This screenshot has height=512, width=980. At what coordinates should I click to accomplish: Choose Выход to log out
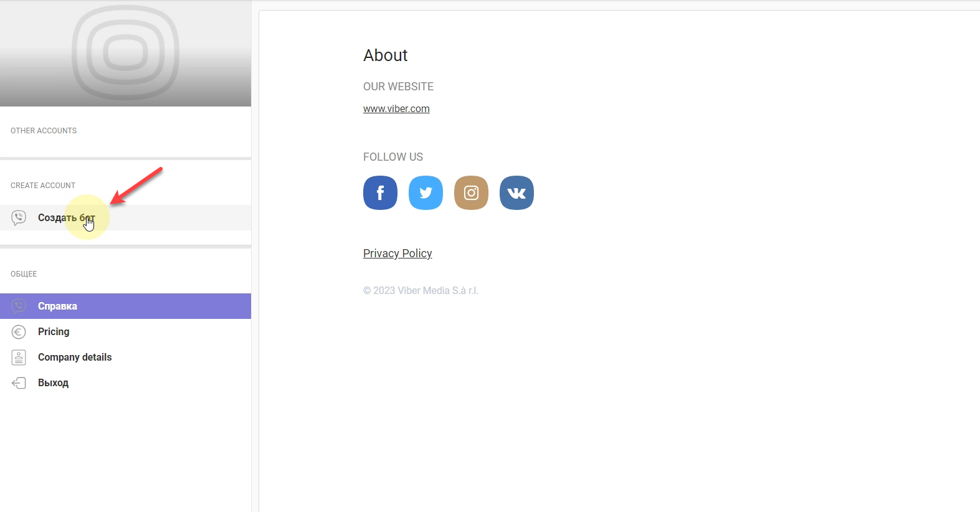coord(125,382)
